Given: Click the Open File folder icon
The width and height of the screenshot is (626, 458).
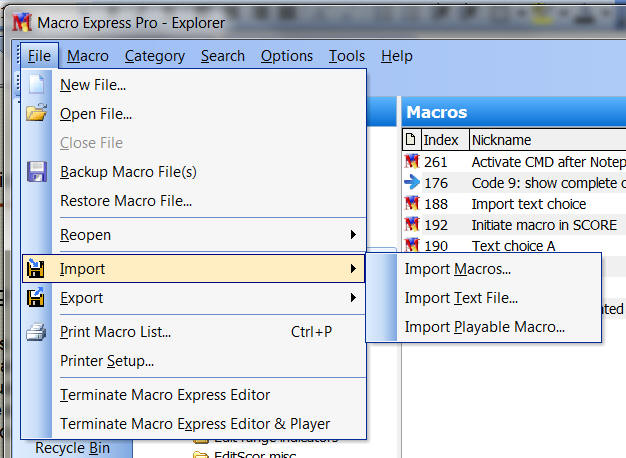Looking at the screenshot, I should coord(36,113).
